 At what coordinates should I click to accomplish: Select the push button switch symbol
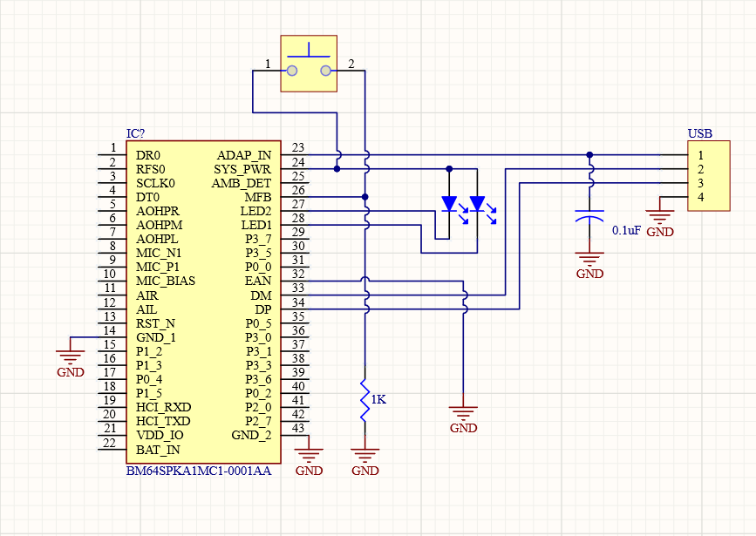(309, 63)
